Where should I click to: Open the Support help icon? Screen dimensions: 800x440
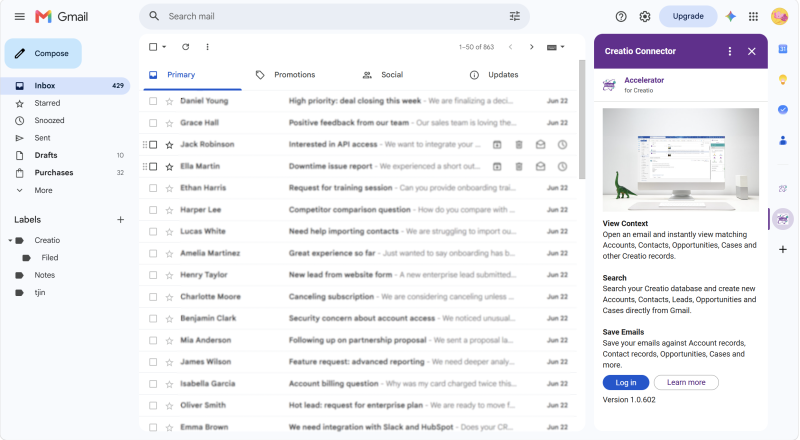click(621, 16)
